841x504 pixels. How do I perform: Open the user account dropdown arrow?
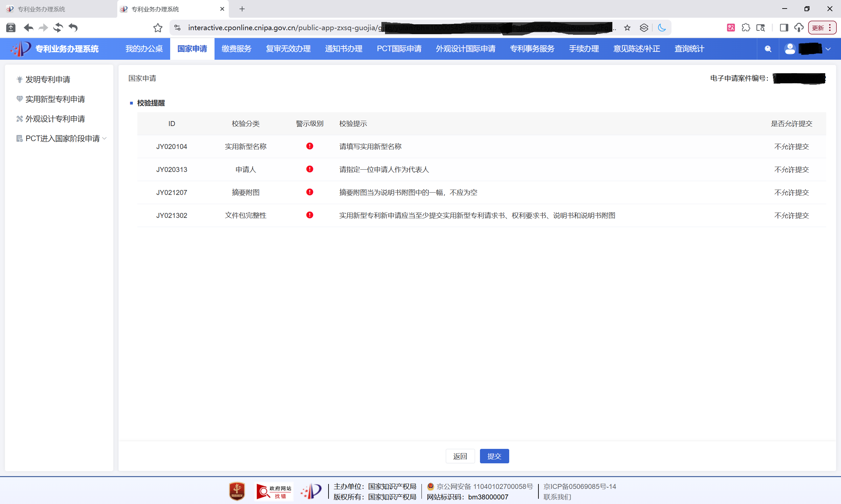pos(828,49)
